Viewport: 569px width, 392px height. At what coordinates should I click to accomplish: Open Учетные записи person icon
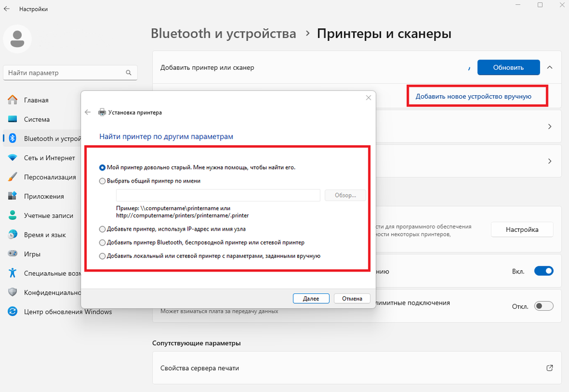click(13, 215)
